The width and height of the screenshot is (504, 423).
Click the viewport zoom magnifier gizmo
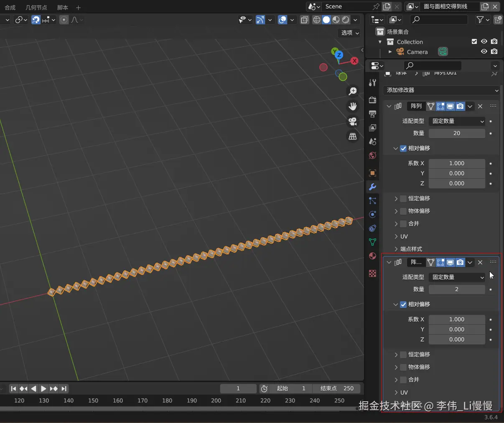[x=353, y=91]
